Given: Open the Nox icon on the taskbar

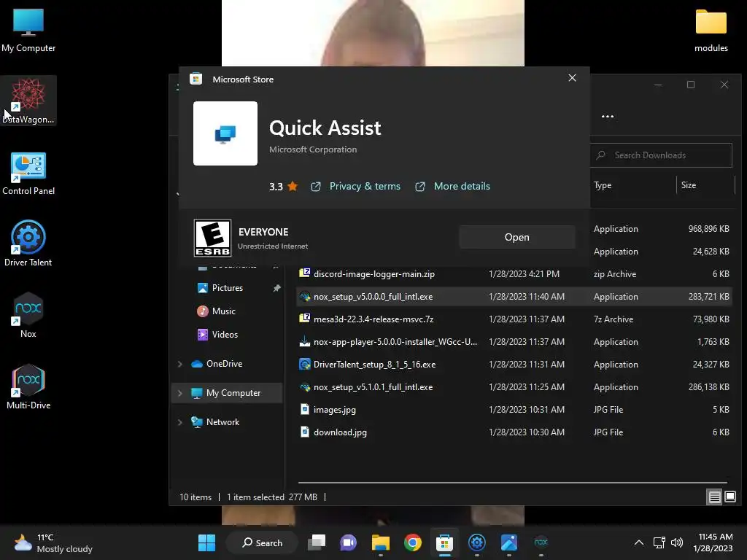Looking at the screenshot, I should (541, 542).
